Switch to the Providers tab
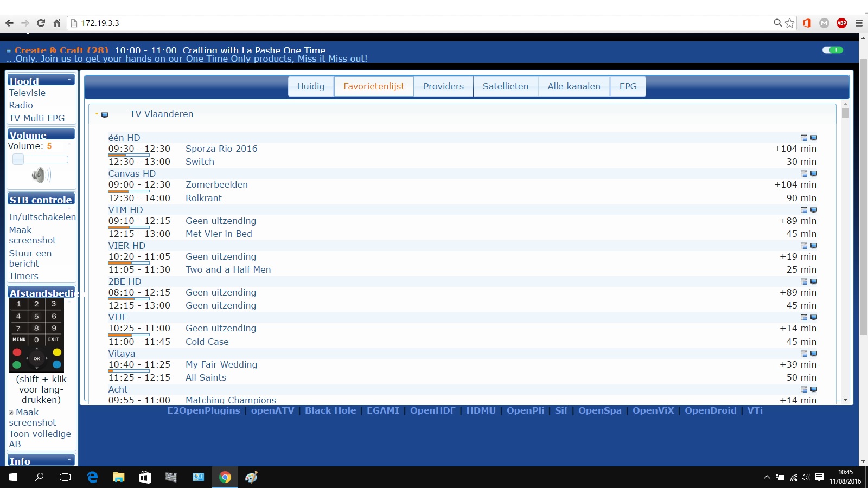 pos(443,86)
